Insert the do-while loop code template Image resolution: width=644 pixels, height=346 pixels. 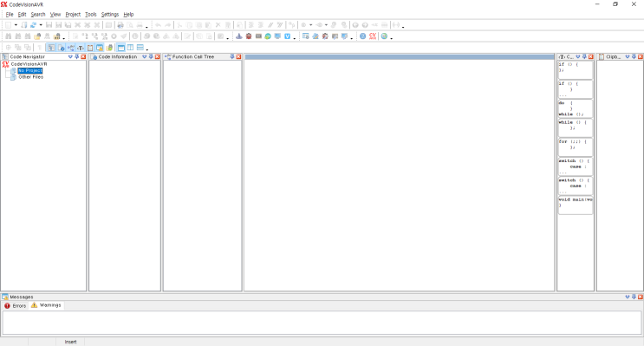tap(575, 109)
